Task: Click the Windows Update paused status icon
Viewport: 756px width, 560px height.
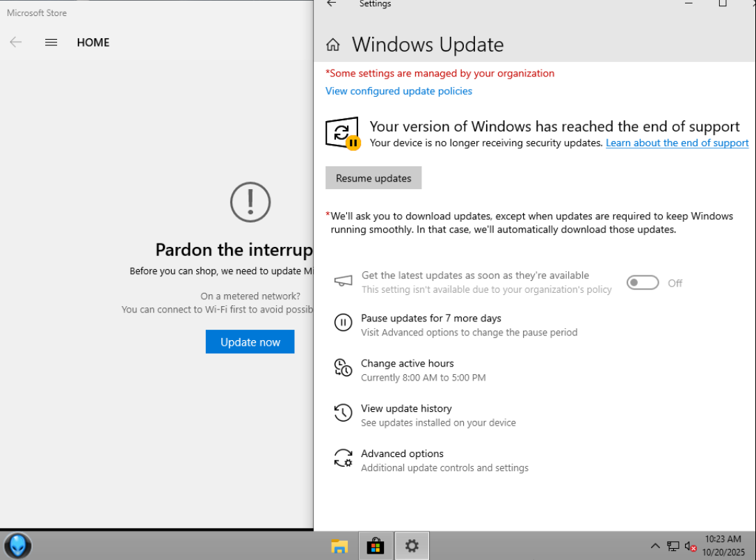Action: (x=343, y=134)
